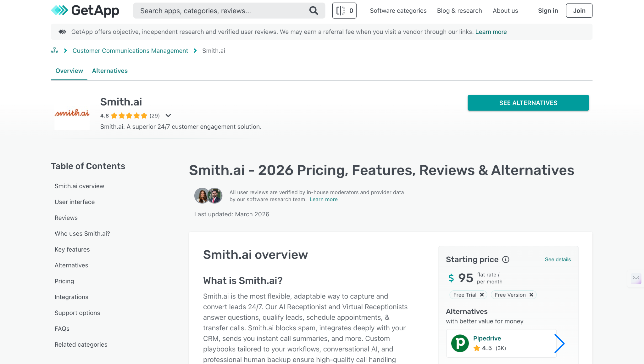644x364 pixels.
Task: Jump to Reviews section in contents
Action: [x=66, y=218]
